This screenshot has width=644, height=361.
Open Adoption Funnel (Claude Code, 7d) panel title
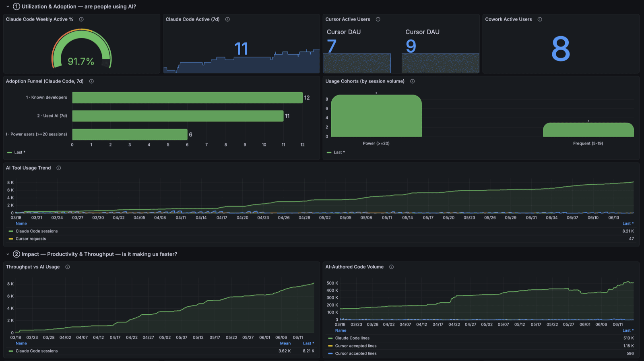[x=45, y=81]
